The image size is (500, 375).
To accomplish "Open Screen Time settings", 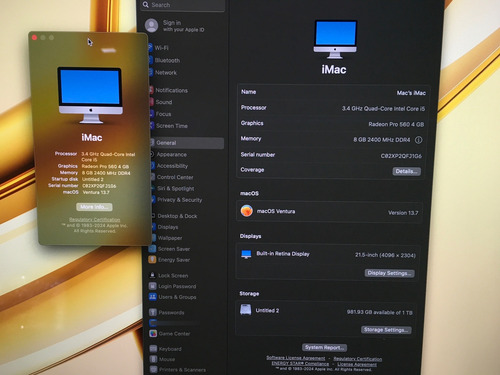I will click(x=172, y=126).
